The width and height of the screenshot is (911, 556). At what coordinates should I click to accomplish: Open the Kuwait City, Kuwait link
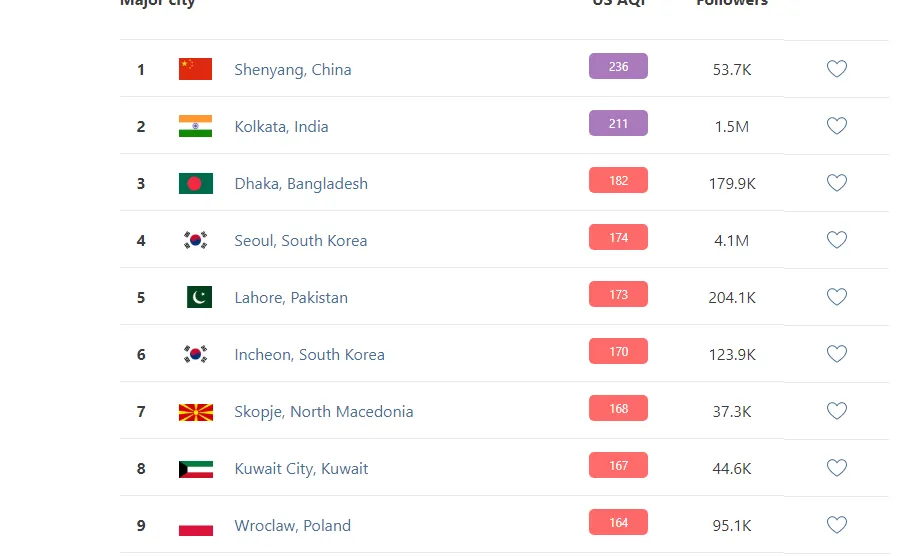[301, 468]
